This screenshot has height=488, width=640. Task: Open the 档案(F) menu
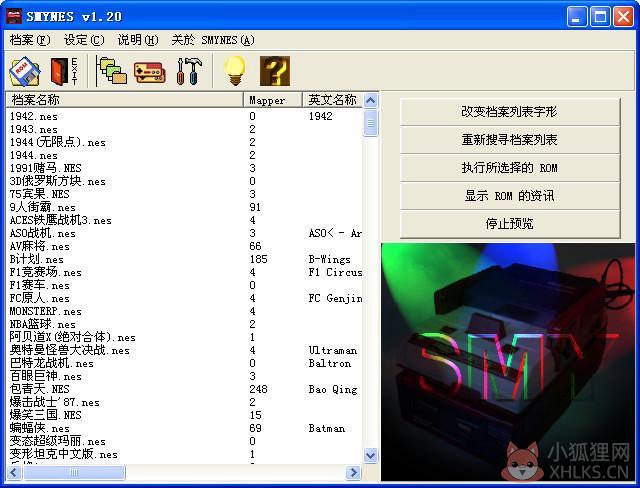click(x=30, y=40)
